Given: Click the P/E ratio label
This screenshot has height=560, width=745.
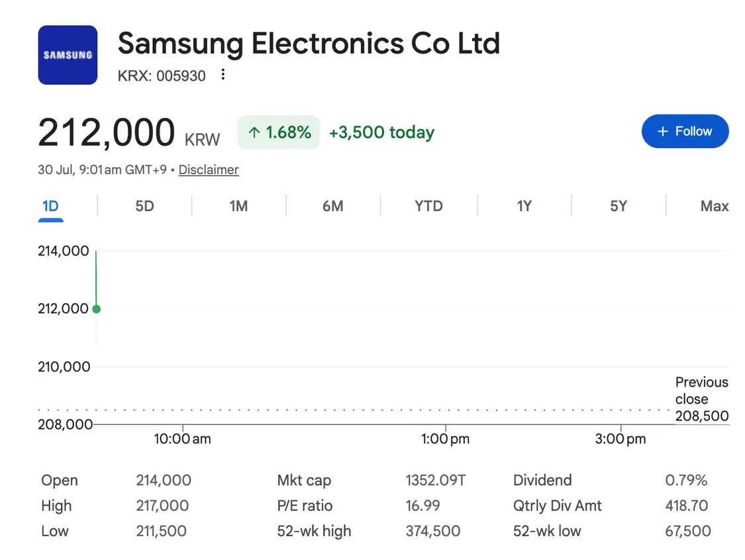Looking at the screenshot, I should pos(305,506).
